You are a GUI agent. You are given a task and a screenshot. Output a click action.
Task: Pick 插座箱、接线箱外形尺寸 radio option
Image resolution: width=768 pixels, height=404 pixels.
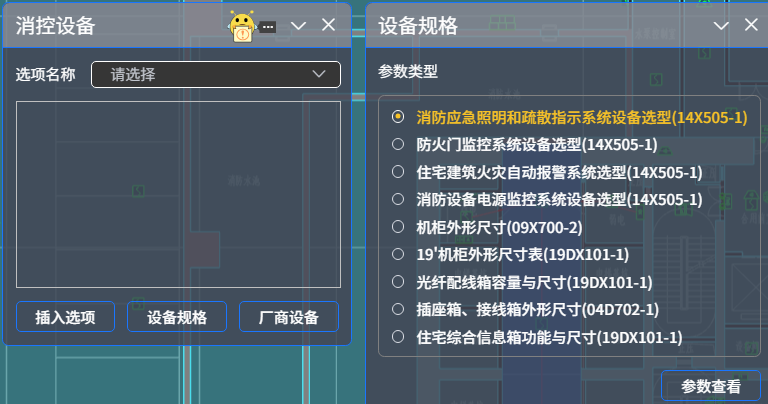point(398,309)
